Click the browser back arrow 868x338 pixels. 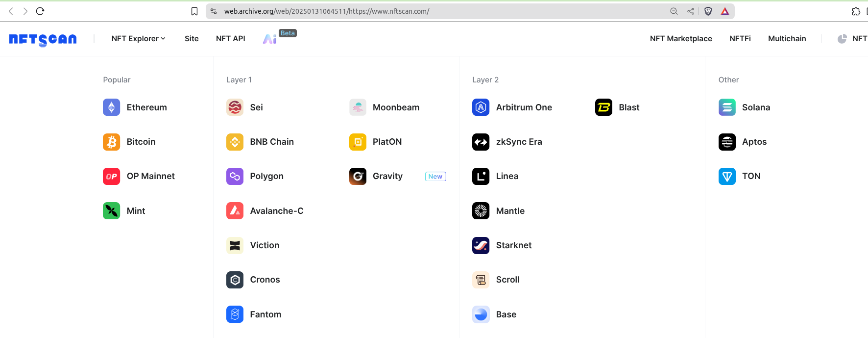point(11,11)
